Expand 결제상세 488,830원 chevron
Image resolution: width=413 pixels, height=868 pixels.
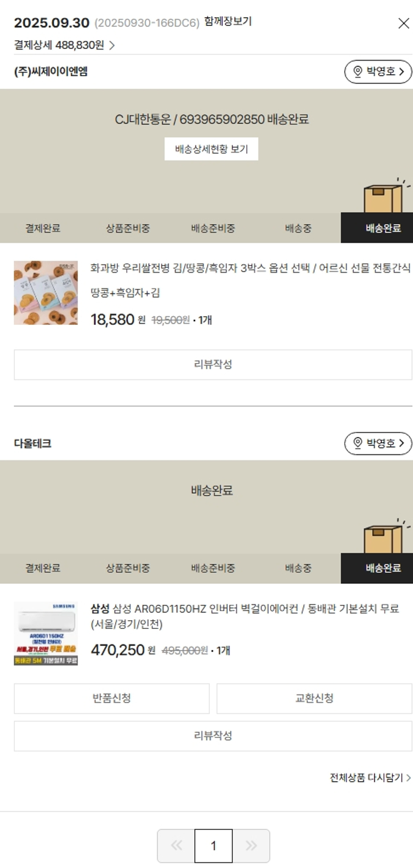coord(112,45)
